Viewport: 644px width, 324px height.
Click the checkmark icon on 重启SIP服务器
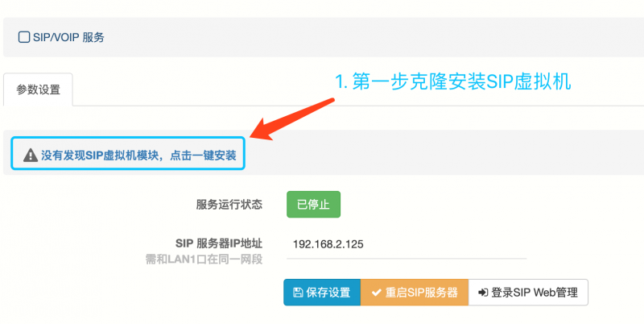pyautogui.click(x=376, y=293)
